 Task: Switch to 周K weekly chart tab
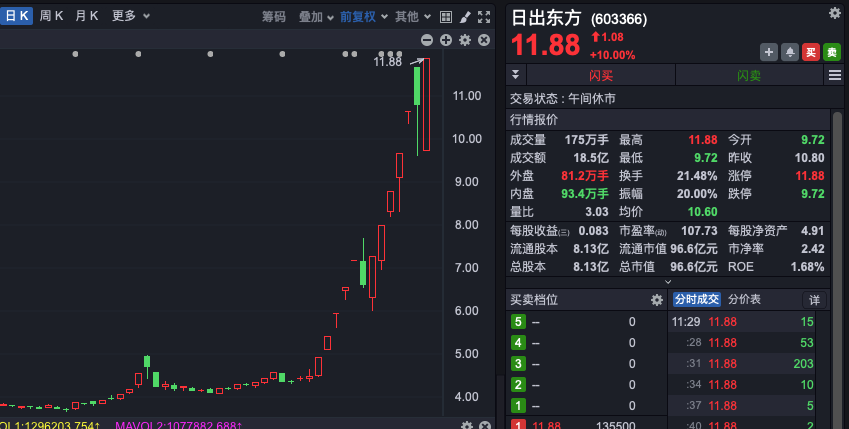[51, 16]
